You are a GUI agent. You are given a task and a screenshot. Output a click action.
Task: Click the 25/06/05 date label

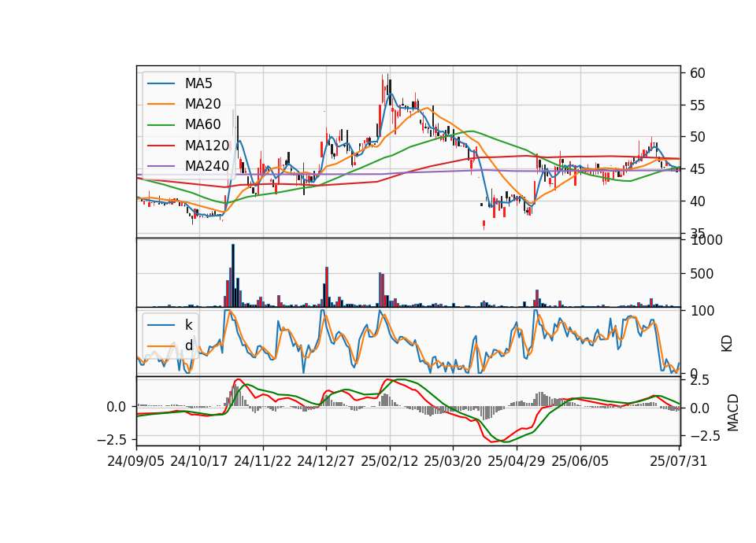tap(580, 461)
